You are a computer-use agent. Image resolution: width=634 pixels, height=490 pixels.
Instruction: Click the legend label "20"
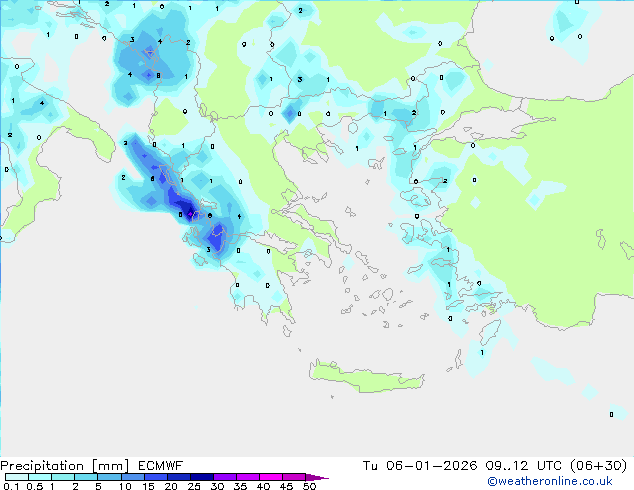pyautogui.click(x=171, y=486)
